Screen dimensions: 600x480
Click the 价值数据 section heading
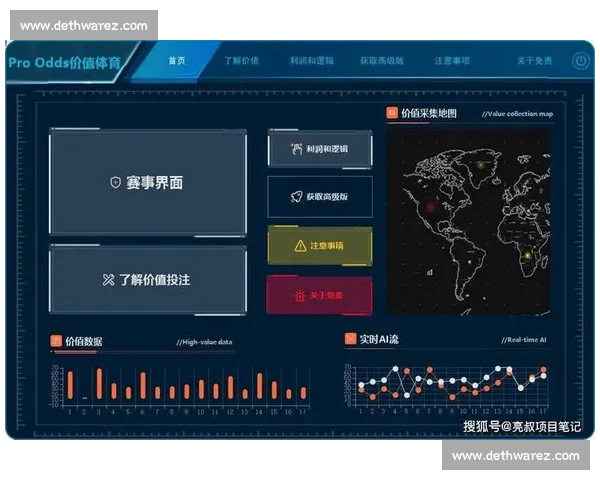[x=83, y=341]
